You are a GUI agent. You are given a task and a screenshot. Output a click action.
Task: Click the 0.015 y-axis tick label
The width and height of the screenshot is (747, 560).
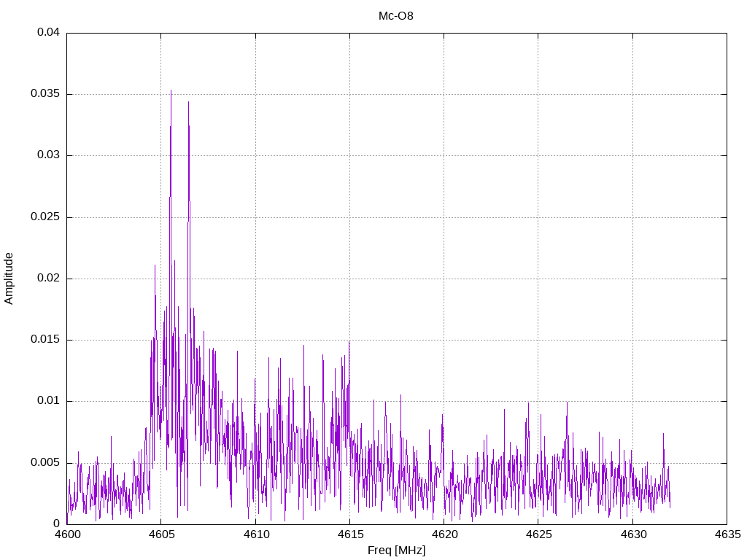click(x=45, y=340)
